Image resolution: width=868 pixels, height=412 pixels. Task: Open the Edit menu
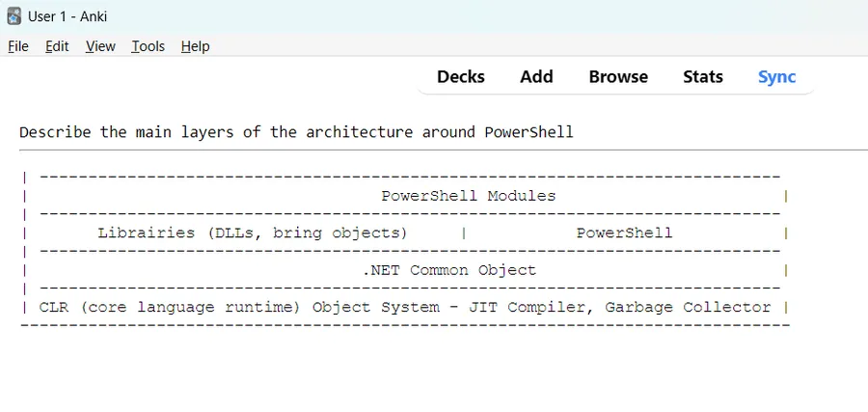(57, 46)
